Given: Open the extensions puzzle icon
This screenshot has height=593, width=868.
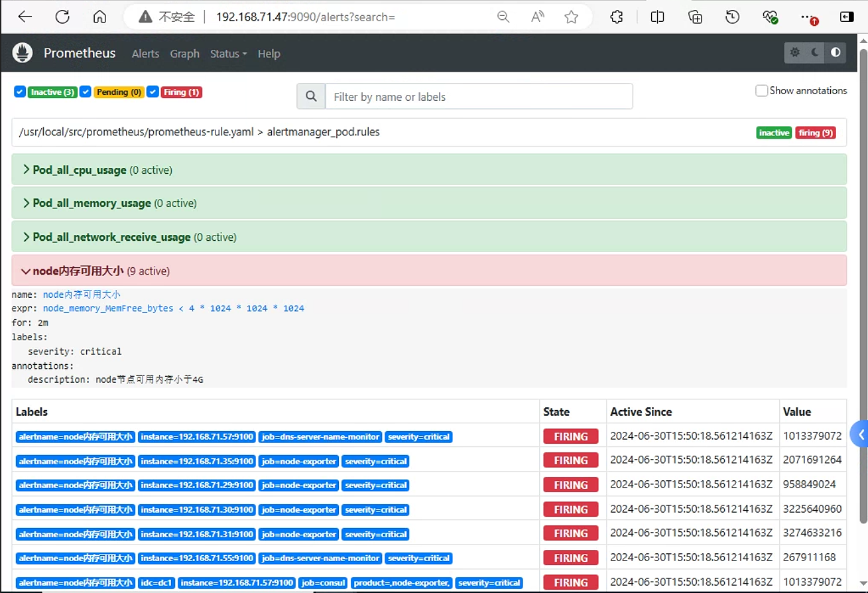Looking at the screenshot, I should click(617, 17).
